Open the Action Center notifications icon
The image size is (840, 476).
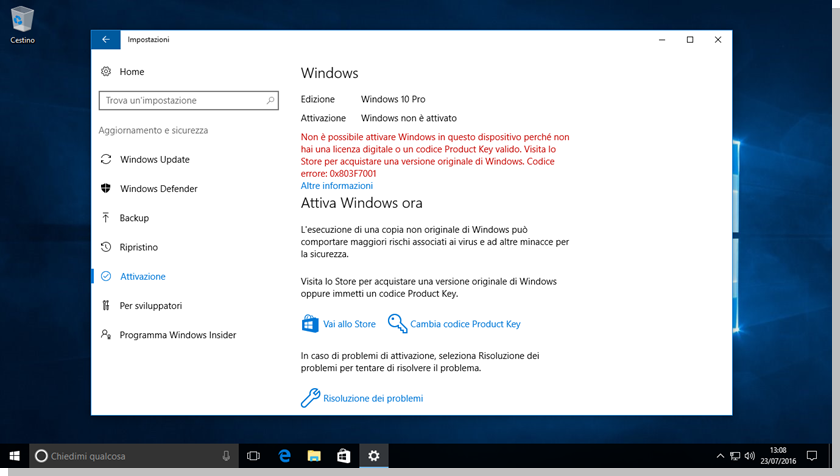pyautogui.click(x=812, y=456)
